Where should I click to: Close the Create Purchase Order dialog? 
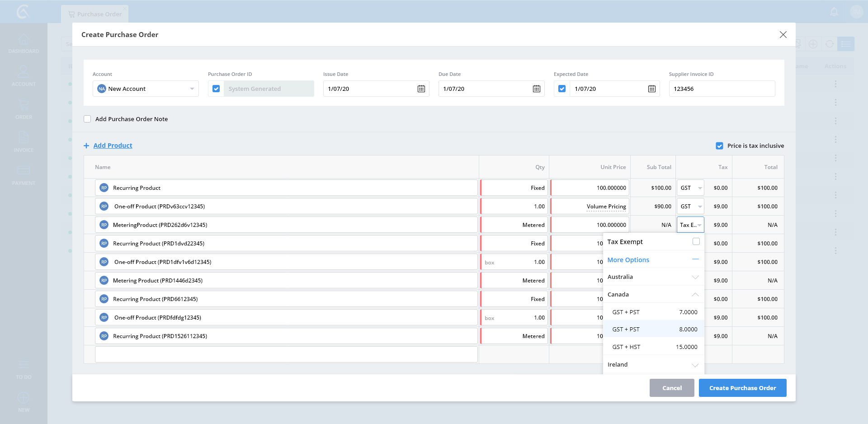783,35
